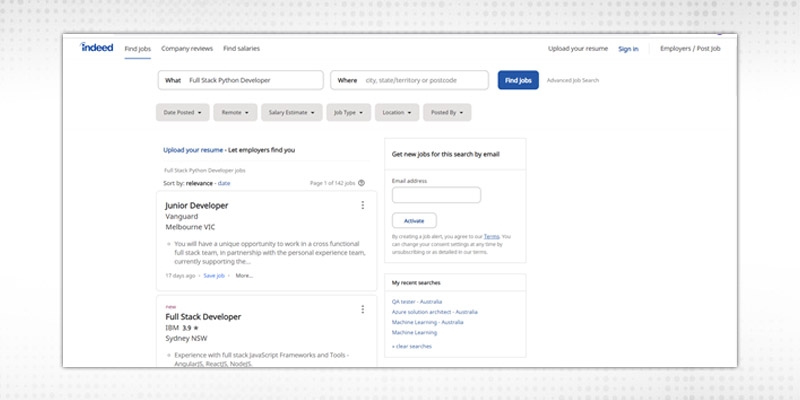Click the help icon beside page count
This screenshot has width=800, height=400.
(361, 183)
